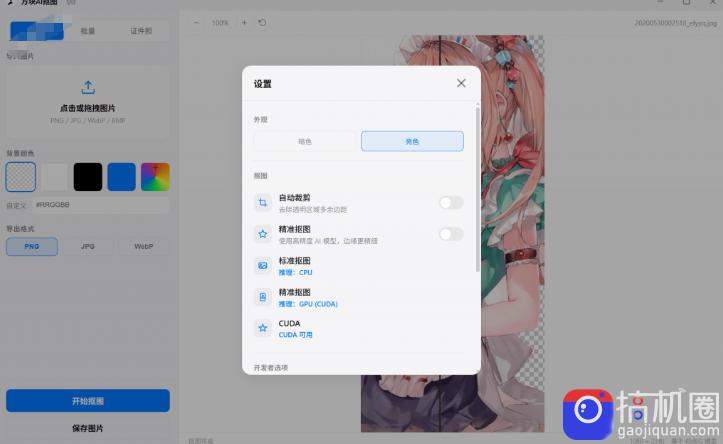Click the zoom in plus icon
Screen dimensions: 723x444
[x=244, y=22]
